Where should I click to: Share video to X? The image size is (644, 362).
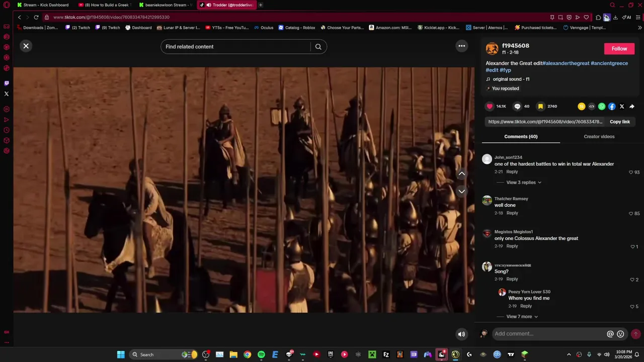pos(622,107)
